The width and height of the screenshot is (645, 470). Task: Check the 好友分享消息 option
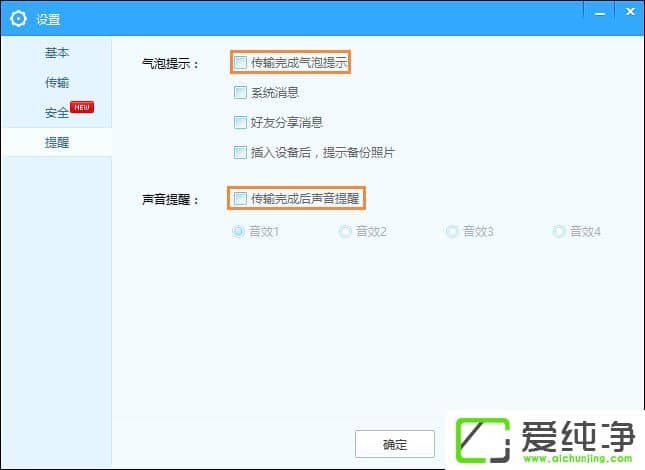click(x=240, y=123)
